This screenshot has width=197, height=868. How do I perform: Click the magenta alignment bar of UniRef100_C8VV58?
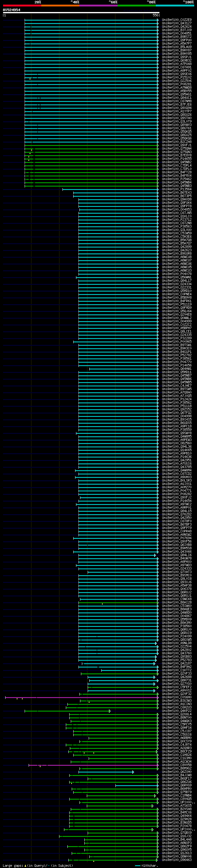pyautogui.click(x=93, y=765)
